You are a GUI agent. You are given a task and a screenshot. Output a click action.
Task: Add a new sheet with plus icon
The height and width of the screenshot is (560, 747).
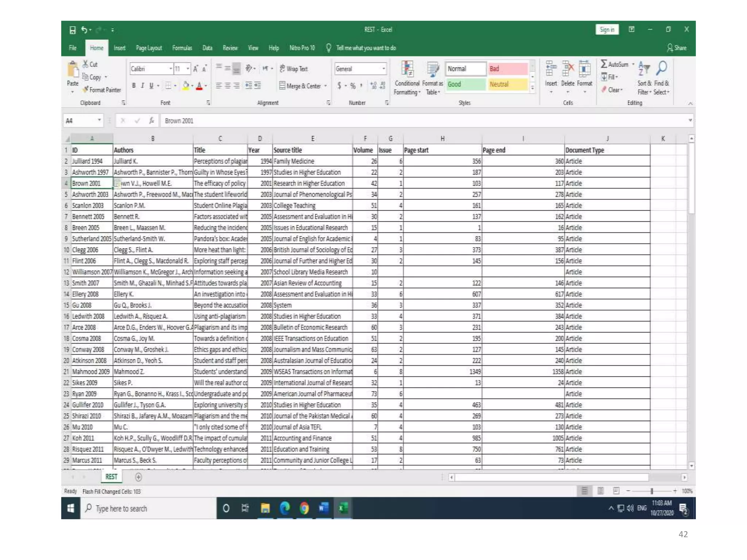click(x=138, y=477)
